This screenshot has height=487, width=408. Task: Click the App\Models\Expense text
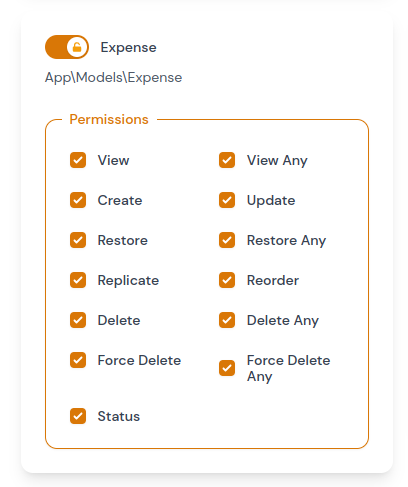point(114,77)
